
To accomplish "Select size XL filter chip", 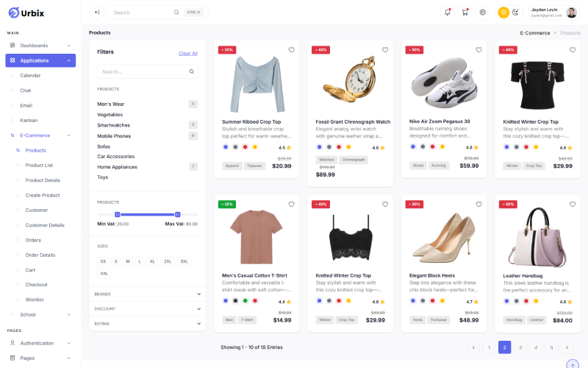I will (x=152, y=261).
